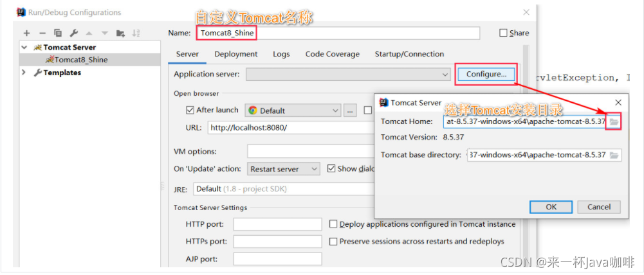The image size is (644, 275).
Task: Click the Tomcat Home path field
Action: (x=526, y=122)
